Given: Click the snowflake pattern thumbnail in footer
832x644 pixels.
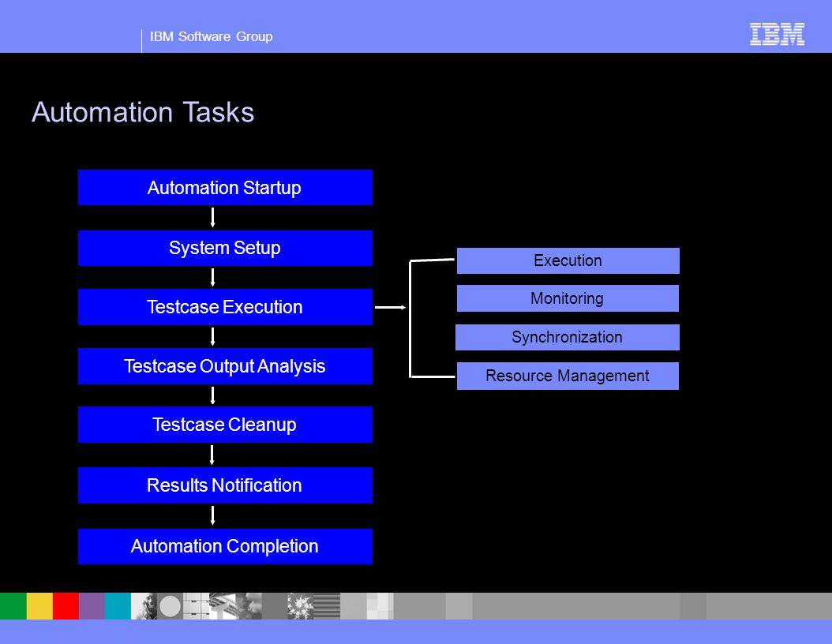Looking at the screenshot, I should [300, 606].
